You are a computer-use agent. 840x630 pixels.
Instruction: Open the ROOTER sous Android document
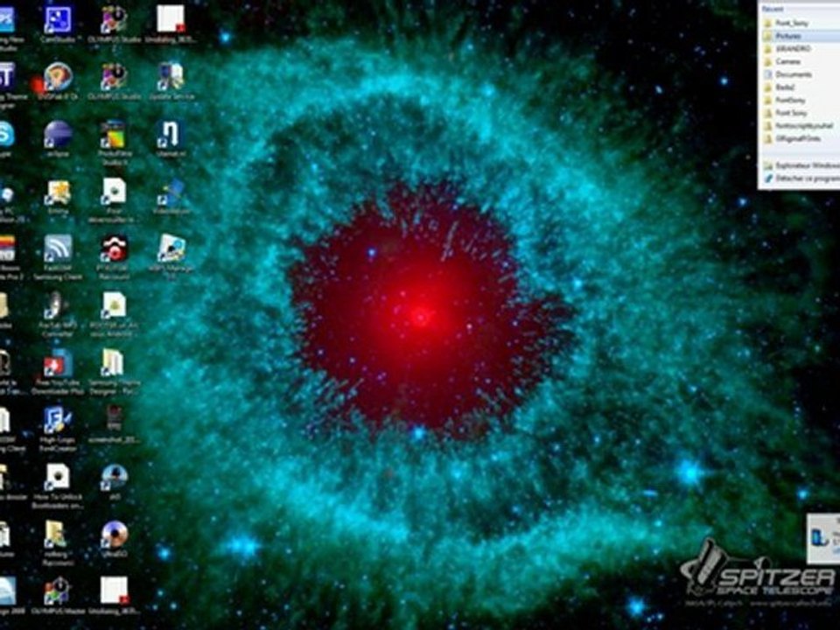coord(114,312)
